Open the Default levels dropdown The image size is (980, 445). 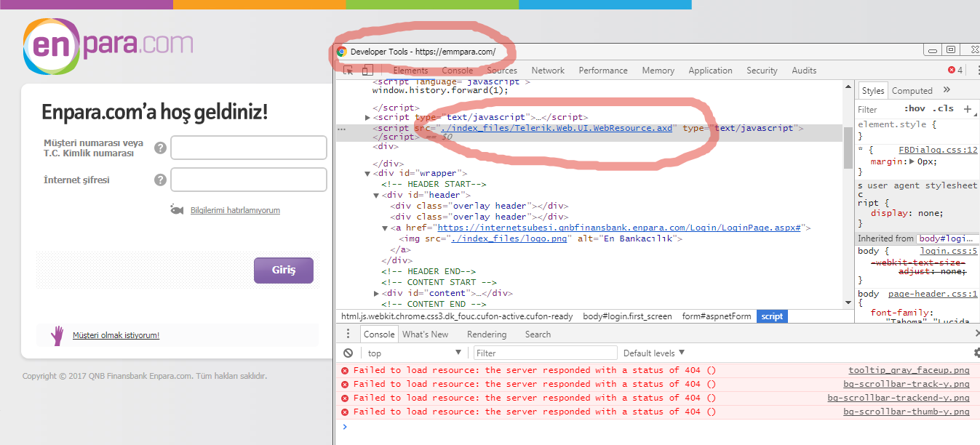pyautogui.click(x=654, y=353)
